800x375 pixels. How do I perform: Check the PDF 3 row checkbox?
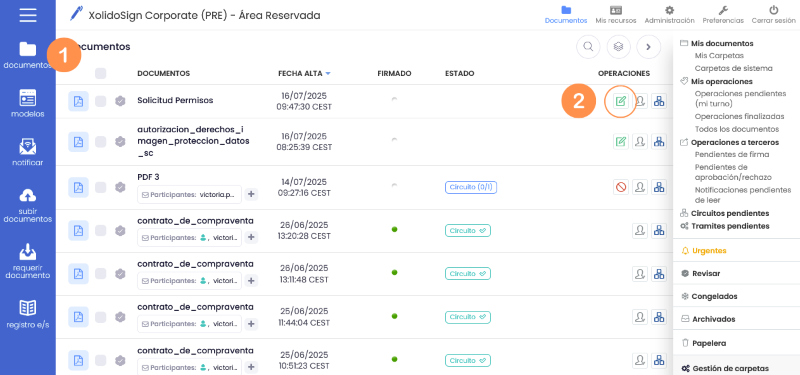point(101,187)
